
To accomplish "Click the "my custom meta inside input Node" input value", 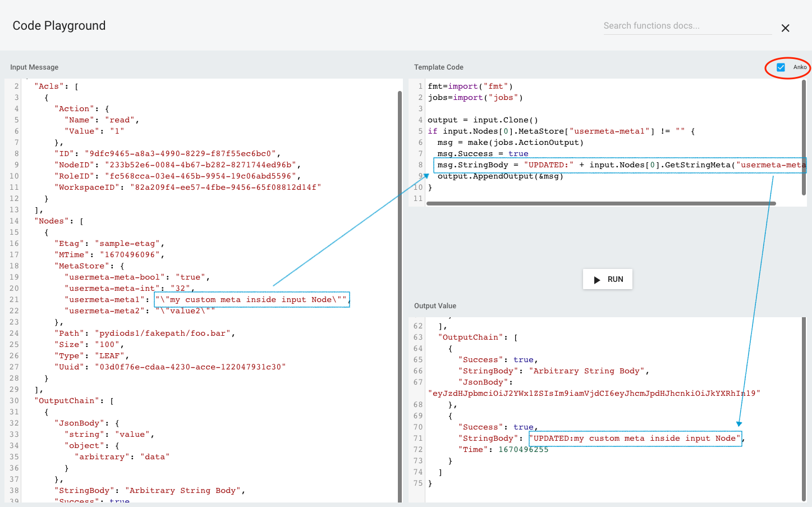I will pos(251,300).
